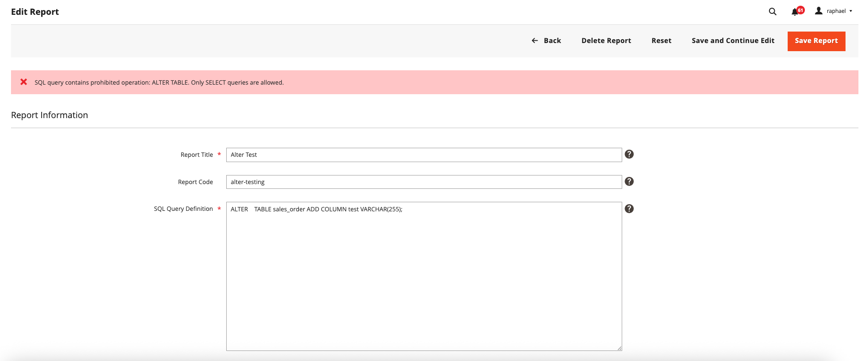Focus the Report Title input field
Screen dimensions: 868x361
tap(424, 155)
